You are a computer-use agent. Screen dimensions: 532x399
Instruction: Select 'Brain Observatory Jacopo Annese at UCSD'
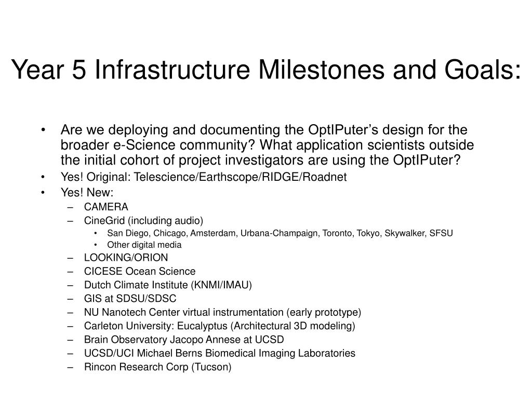point(184,340)
